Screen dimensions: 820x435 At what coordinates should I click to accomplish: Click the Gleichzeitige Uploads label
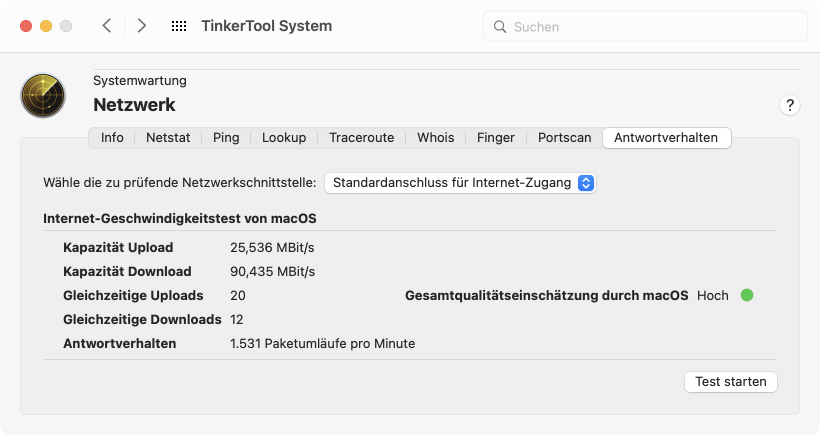133,295
